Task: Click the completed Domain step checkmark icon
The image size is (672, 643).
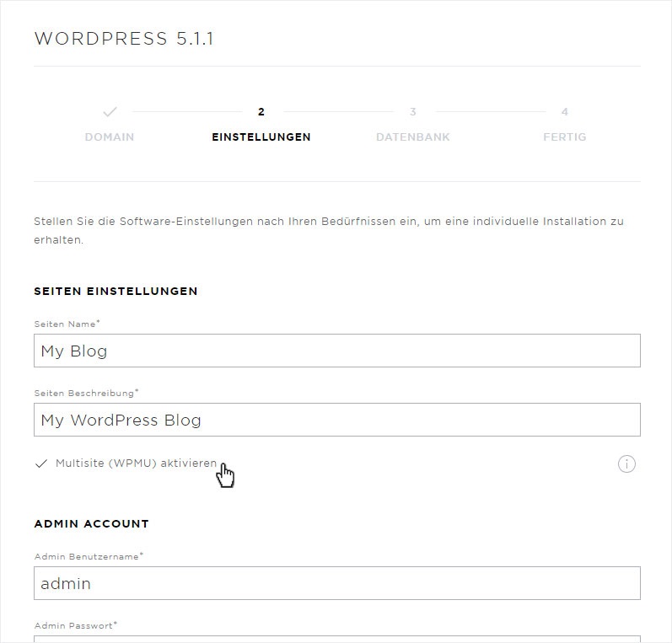Action: point(110,112)
